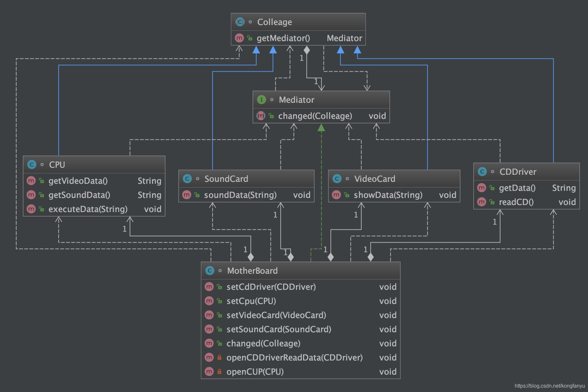Select the getVideoData() method row
Screen dimensions: 588x392
pos(94,181)
